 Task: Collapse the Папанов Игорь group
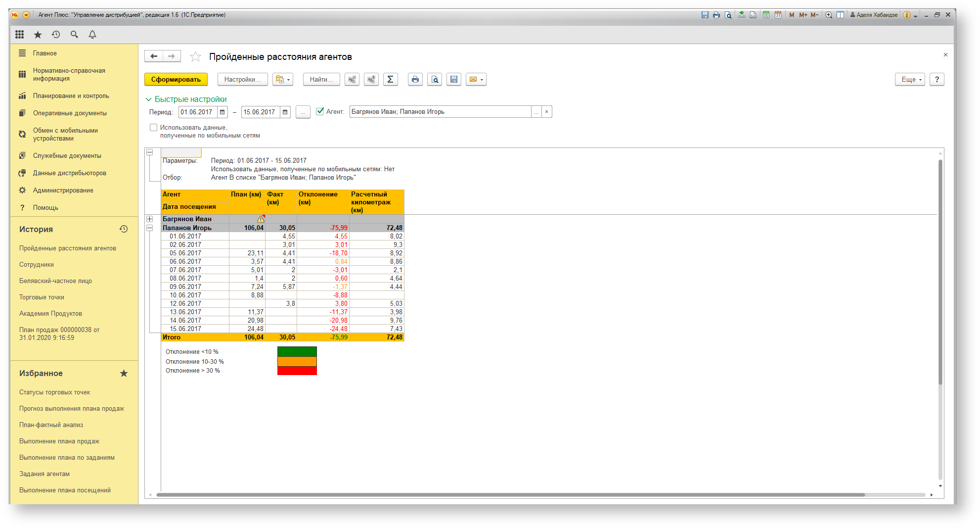(149, 228)
